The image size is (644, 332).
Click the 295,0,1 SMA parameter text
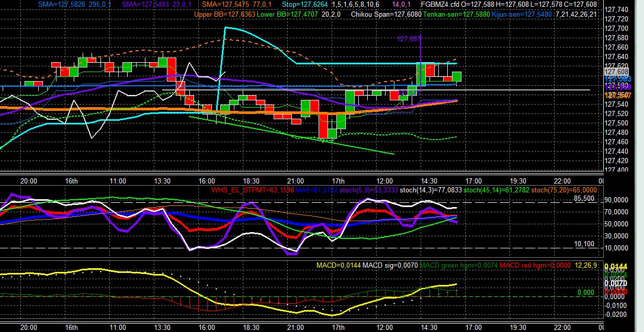tap(100, 4)
